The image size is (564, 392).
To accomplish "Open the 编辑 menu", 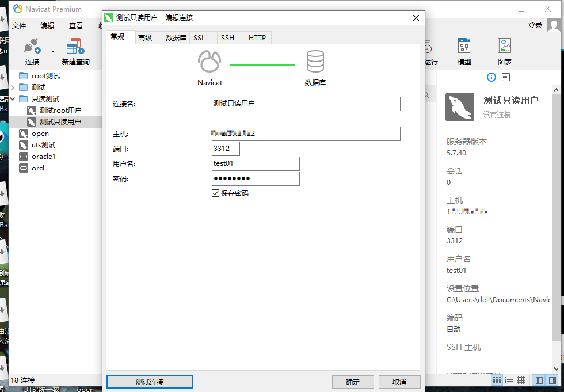I will [x=47, y=25].
